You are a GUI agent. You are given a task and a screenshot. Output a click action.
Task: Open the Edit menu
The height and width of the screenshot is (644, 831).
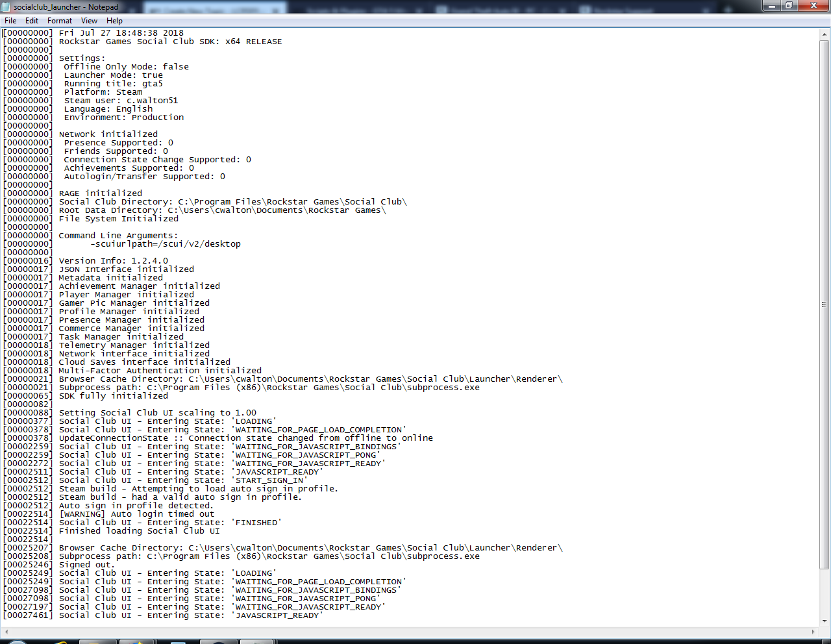[x=32, y=21]
